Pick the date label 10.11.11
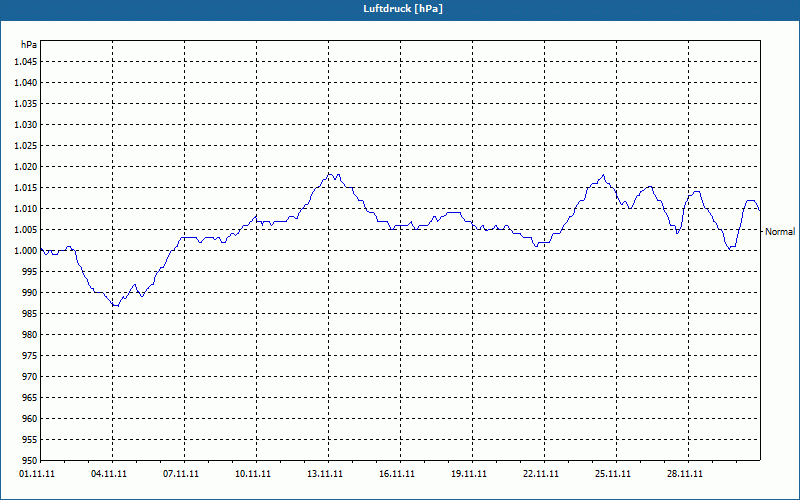800x500 pixels. pyautogui.click(x=253, y=473)
